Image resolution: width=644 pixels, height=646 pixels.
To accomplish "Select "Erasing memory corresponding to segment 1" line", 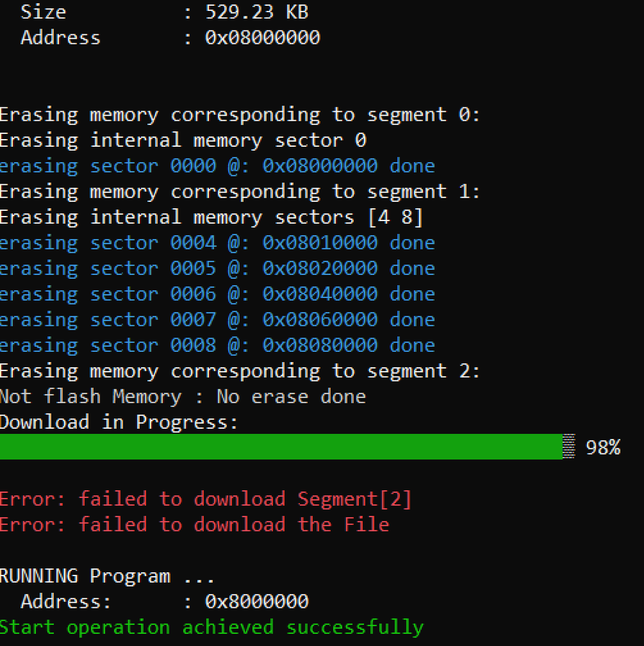I will tap(240, 192).
